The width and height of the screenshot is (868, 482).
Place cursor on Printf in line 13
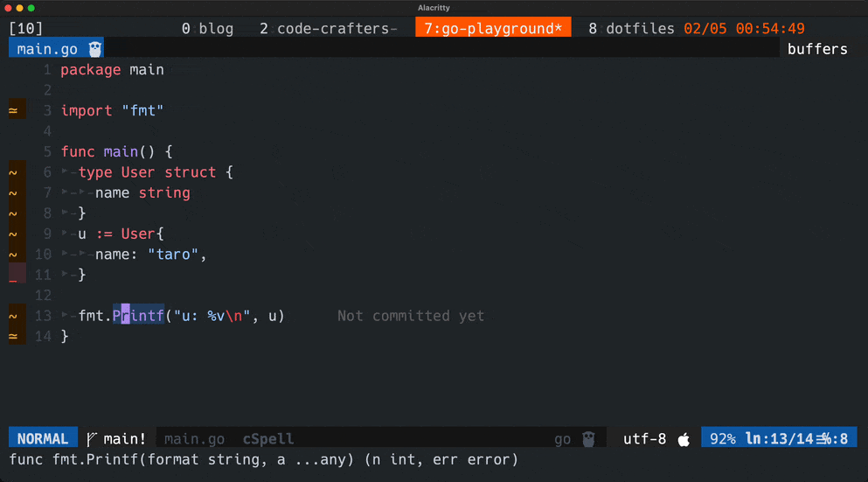[x=138, y=316]
